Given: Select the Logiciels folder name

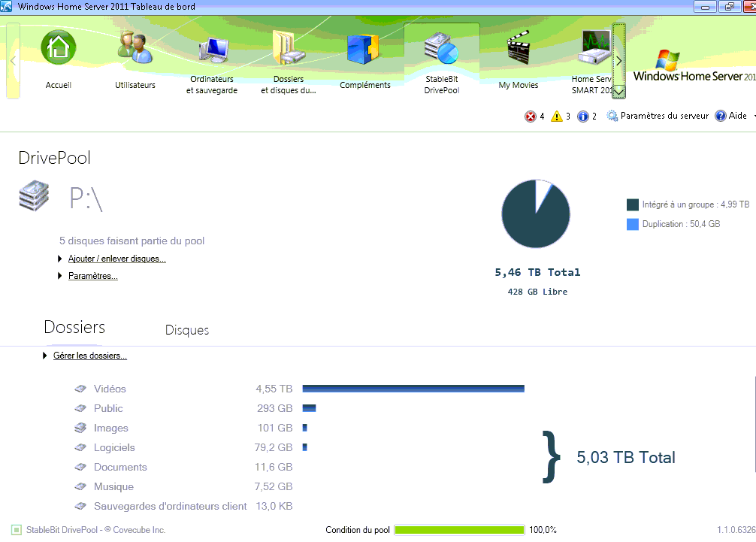Looking at the screenshot, I should (114, 448).
